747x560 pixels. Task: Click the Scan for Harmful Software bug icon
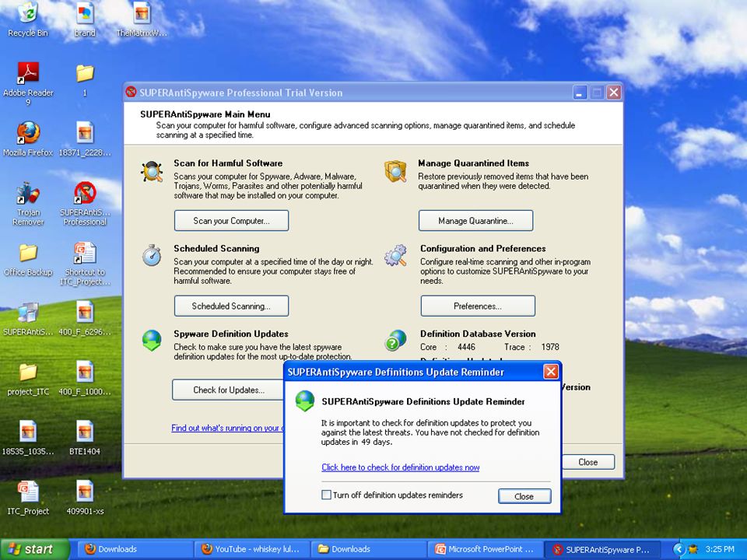pyautogui.click(x=152, y=171)
